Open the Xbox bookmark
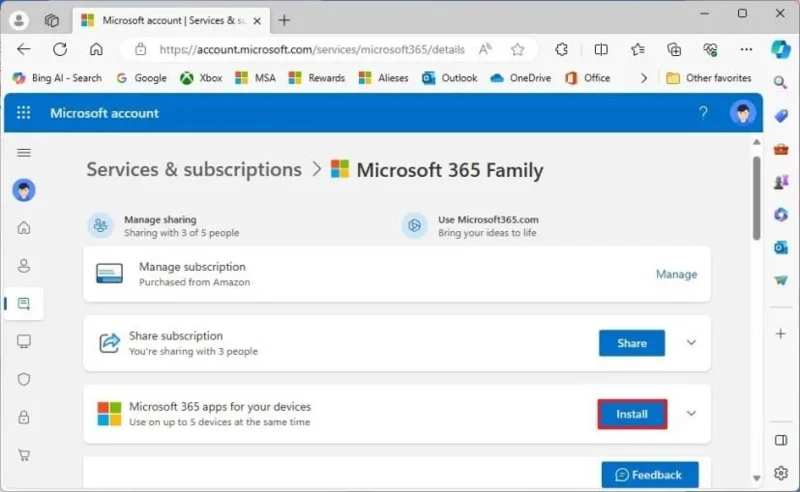Viewport: 800px width, 492px height. tap(201, 78)
